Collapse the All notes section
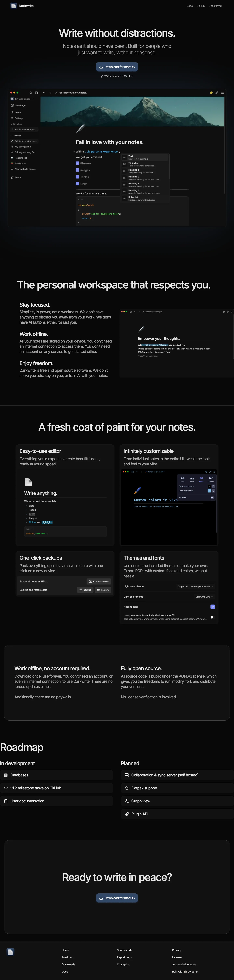This screenshot has height=980, width=234. coord(16,135)
